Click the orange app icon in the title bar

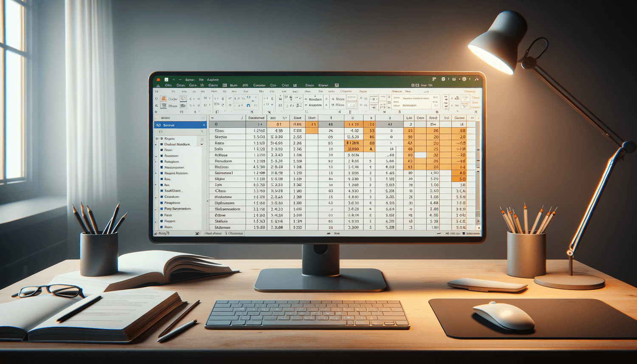tap(158, 79)
